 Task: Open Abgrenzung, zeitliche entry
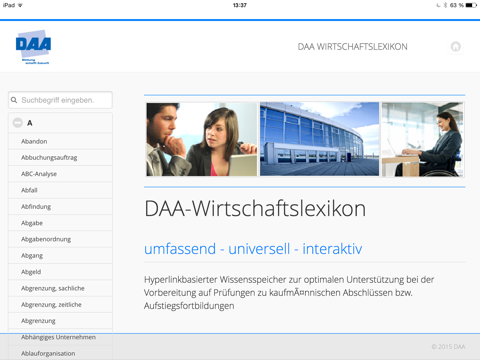point(60,305)
